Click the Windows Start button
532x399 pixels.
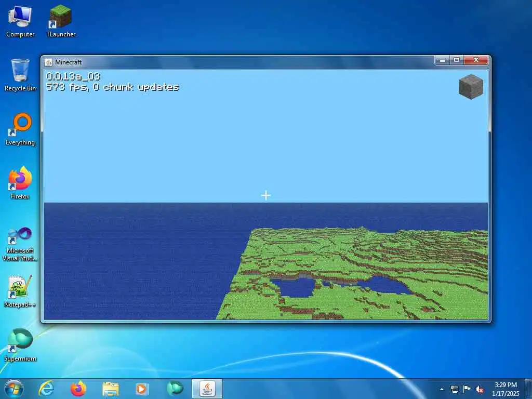pyautogui.click(x=14, y=389)
